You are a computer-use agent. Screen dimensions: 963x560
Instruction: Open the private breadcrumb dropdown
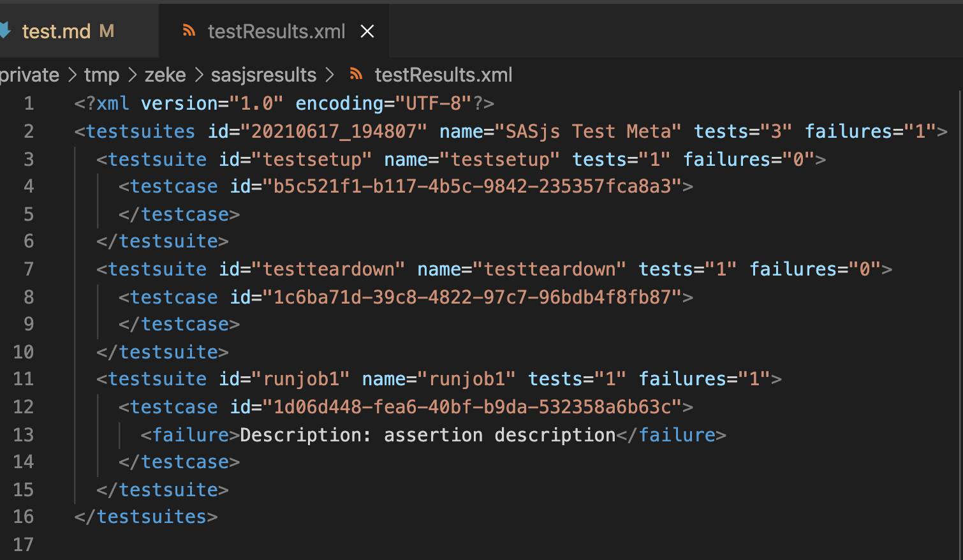(30, 75)
